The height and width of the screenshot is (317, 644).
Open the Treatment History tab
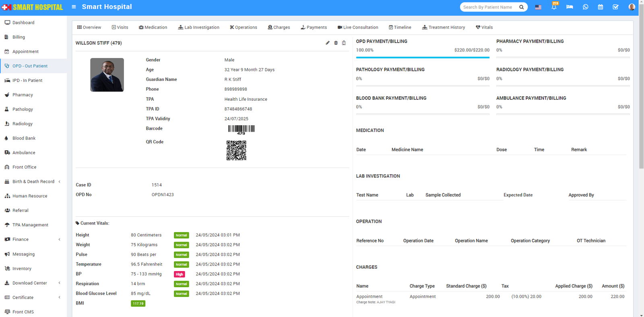coord(444,27)
